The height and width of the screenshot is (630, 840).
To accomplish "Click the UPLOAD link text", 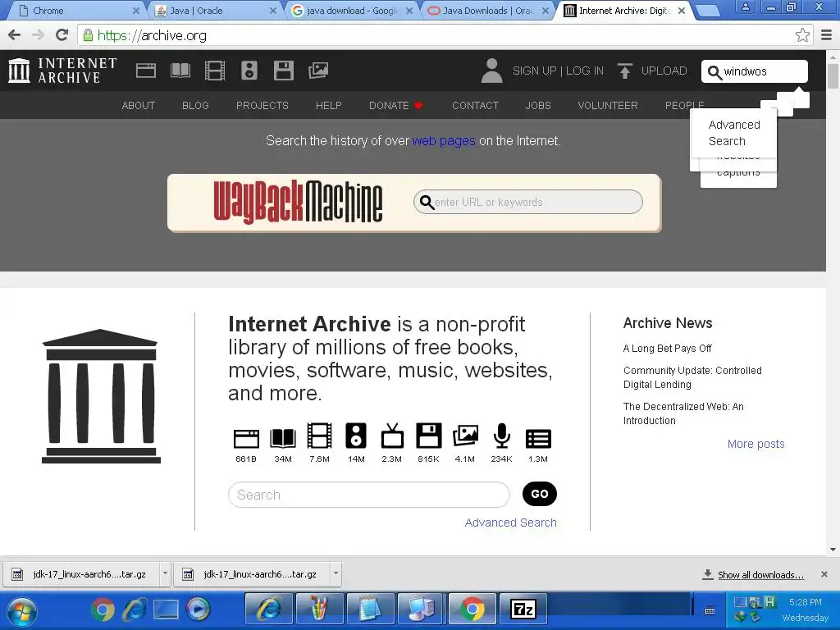I will click(x=664, y=71).
